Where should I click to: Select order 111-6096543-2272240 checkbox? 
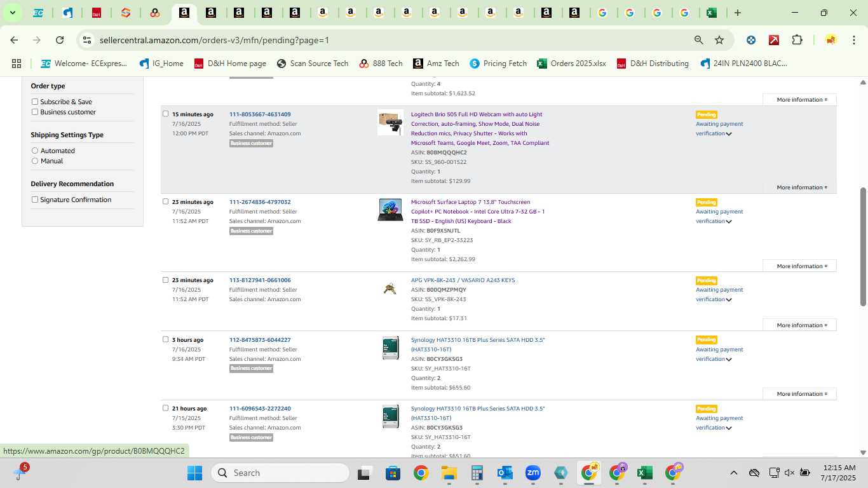tap(165, 408)
